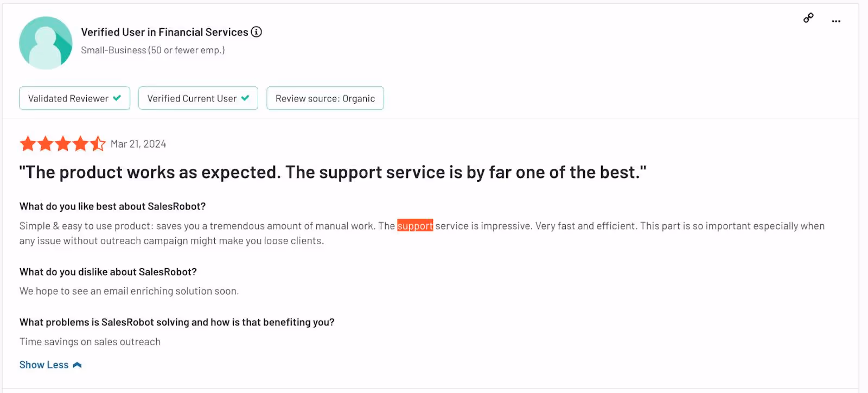The width and height of the screenshot is (868, 393).
Task: Click the reviewer avatar image
Action: [x=46, y=42]
